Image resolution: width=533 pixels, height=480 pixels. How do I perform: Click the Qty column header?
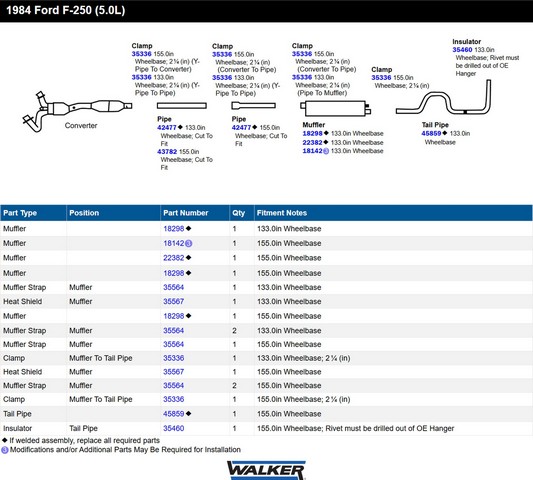click(242, 213)
